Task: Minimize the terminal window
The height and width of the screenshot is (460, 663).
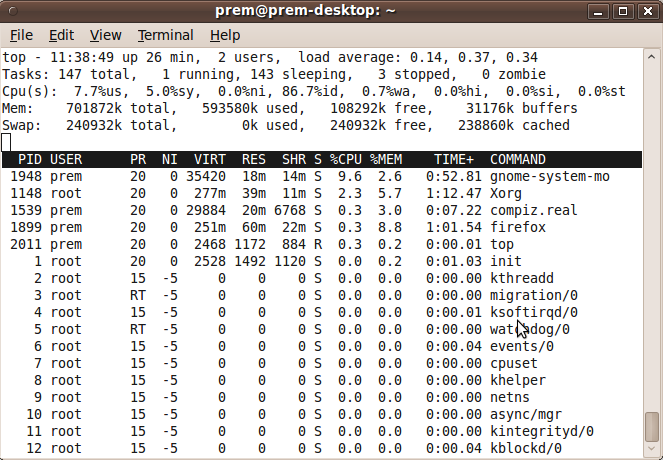Action: (598, 11)
